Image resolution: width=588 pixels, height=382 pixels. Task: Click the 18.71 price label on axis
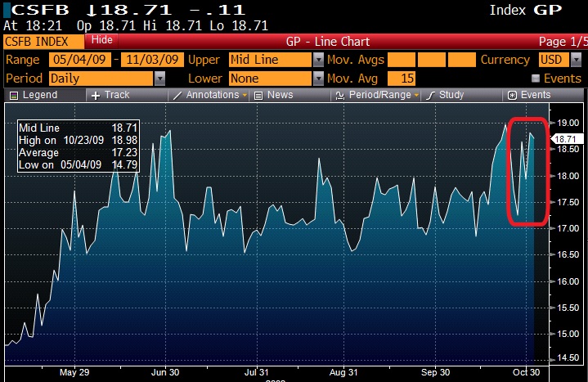[568, 141]
